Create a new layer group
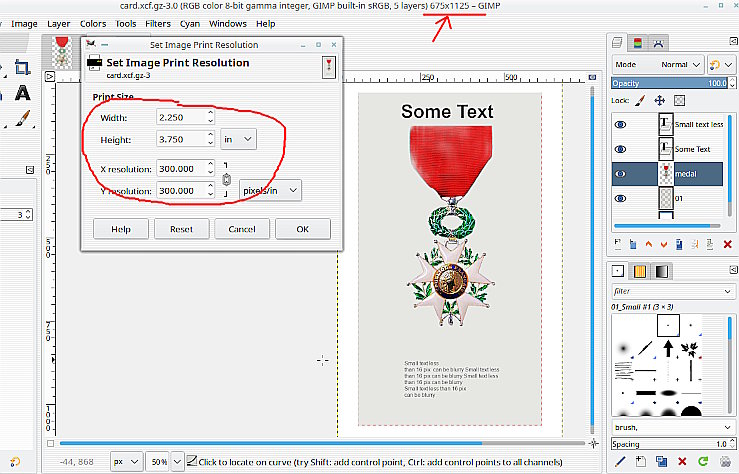739x474 pixels. point(633,244)
